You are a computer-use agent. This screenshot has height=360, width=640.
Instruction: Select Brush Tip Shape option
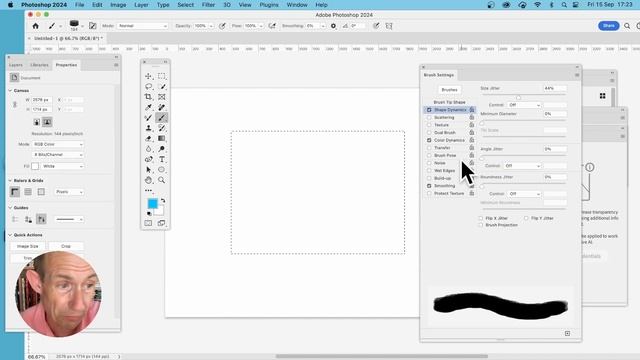click(x=449, y=102)
